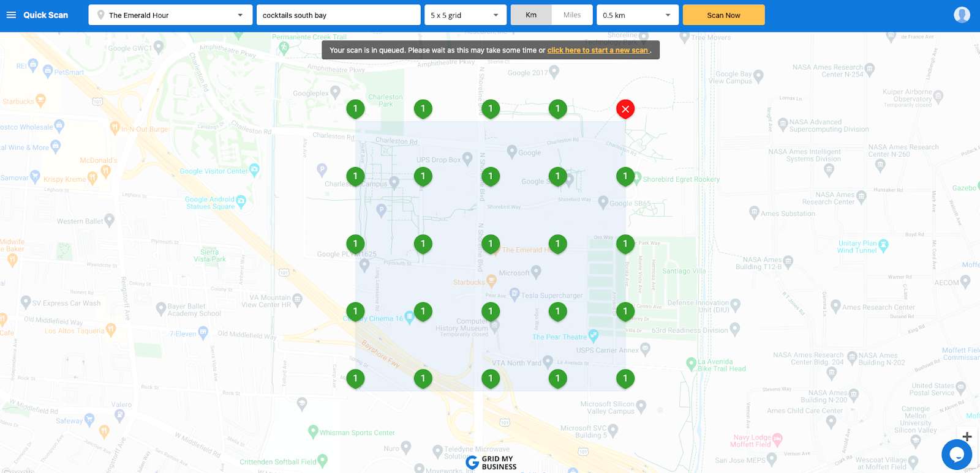Screen dimensions: 980x473
Task: Click the In-N-Out Burger pin
Action: (115, 127)
